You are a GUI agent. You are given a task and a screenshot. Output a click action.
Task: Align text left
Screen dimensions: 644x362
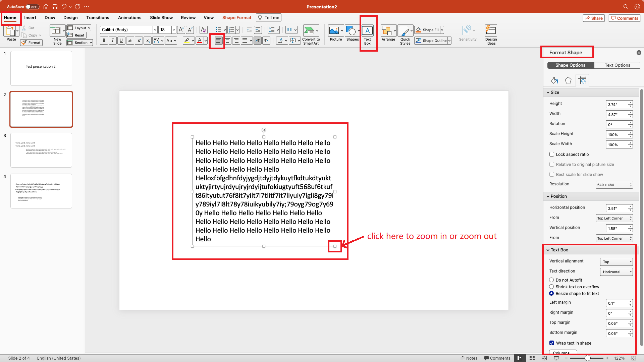(218, 41)
